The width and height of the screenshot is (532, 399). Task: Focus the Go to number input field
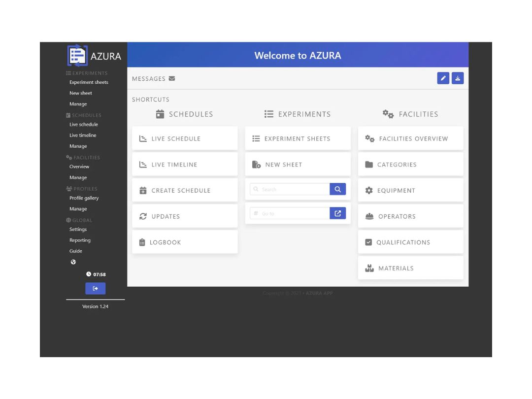tap(290, 213)
